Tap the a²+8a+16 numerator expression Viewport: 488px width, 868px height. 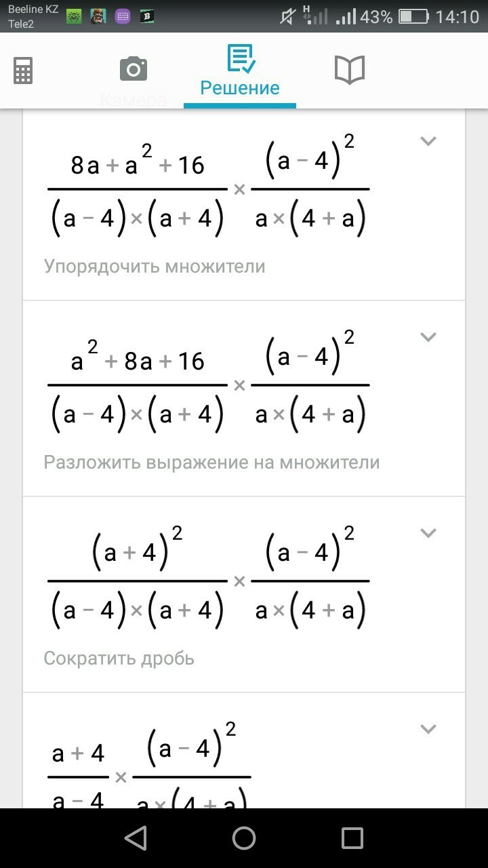coord(138,357)
